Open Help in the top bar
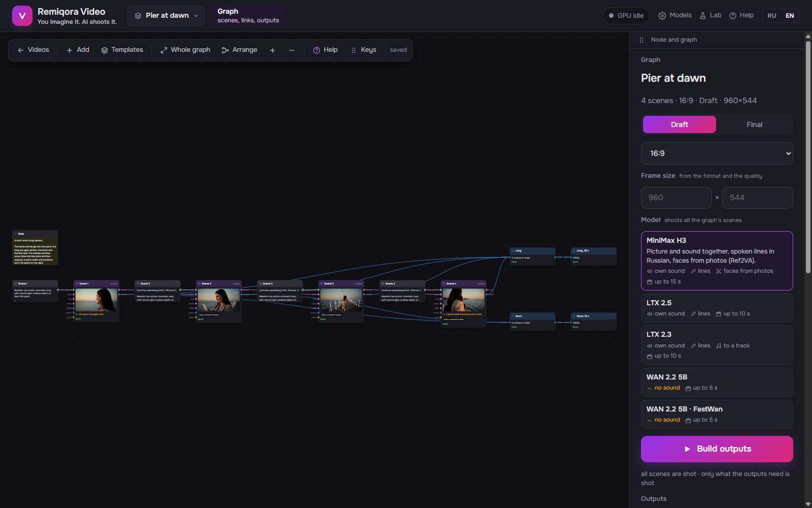812x508 pixels. (741, 16)
